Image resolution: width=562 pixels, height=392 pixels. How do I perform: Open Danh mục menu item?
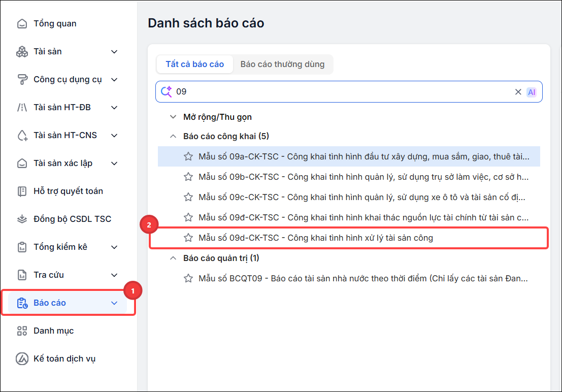point(68,331)
